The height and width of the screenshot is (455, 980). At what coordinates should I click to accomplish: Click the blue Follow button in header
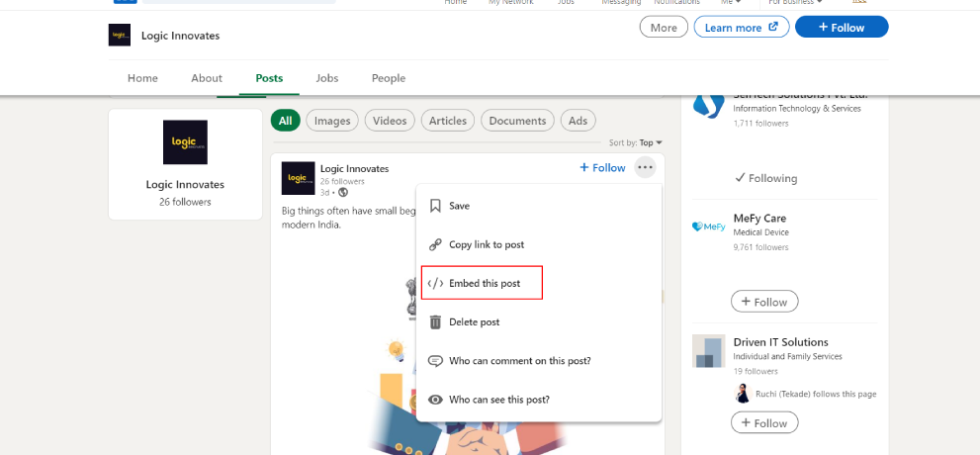[x=842, y=28]
